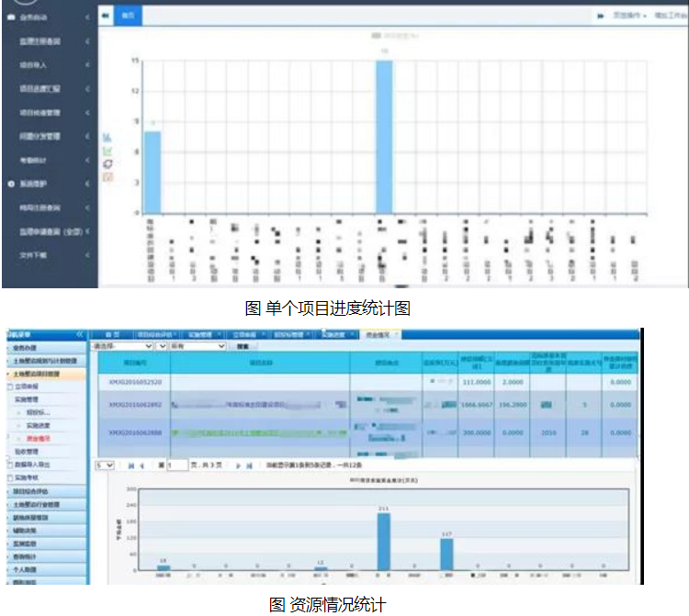Expand 考勤统计 menu in dark sidebar
689x616 pixels.
pos(87,161)
